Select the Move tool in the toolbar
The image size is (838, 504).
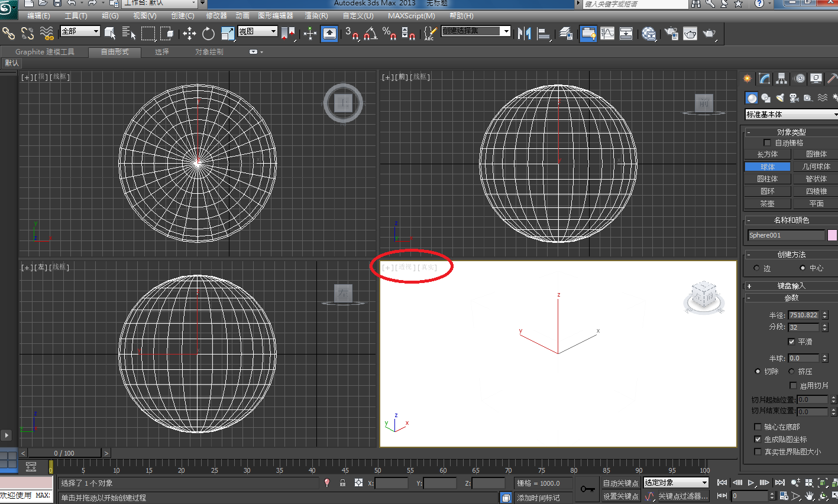189,34
